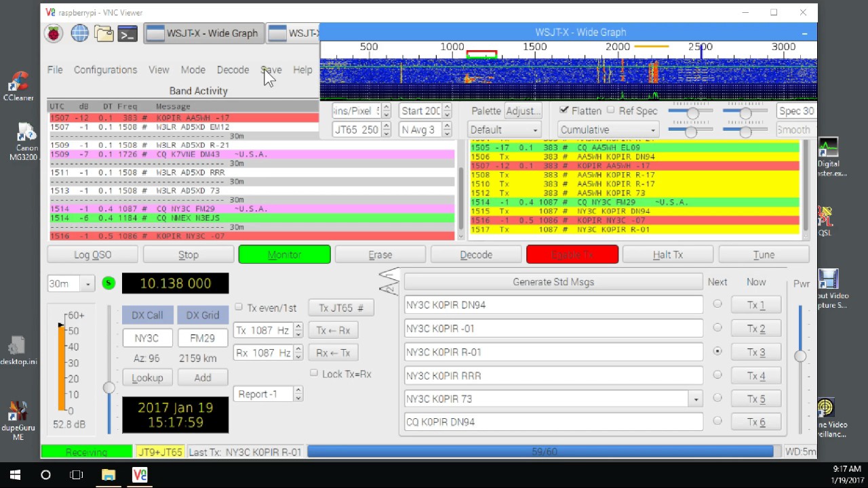
Task: Open Task View on taskbar
Action: 77,475
